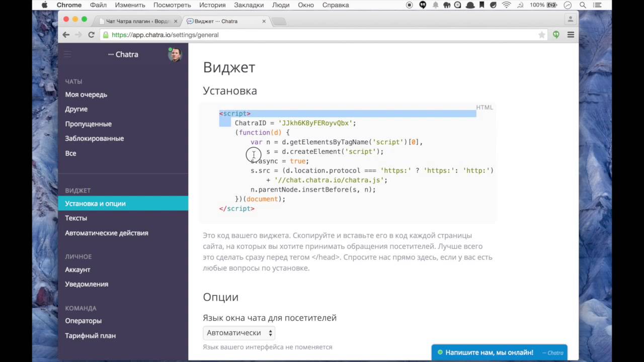The image size is (644, 362).
Task: Open Напишите нам, мы онлайн chat widget
Action: tap(500, 352)
